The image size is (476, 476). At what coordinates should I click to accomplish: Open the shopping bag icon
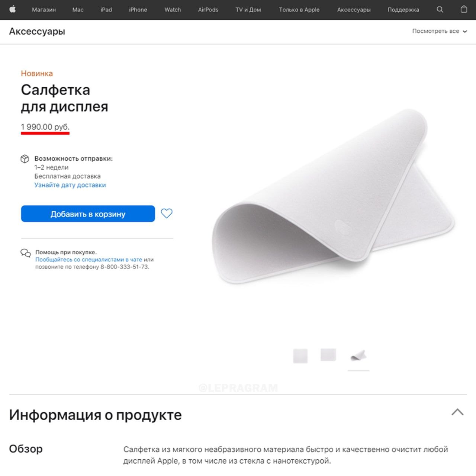click(x=464, y=9)
